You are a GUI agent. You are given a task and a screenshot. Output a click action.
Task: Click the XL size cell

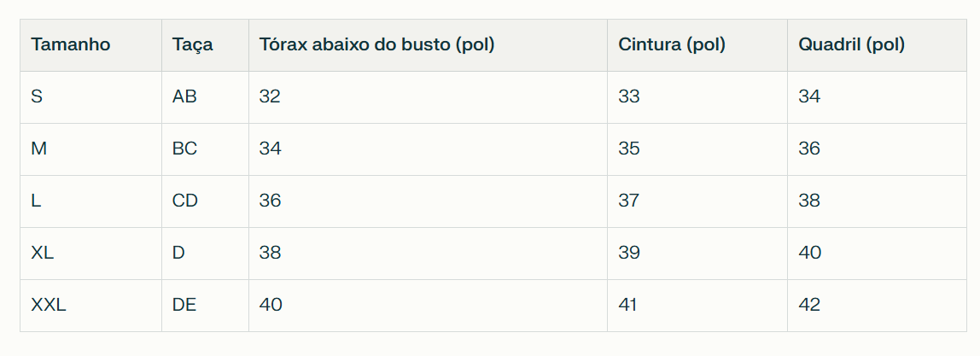[43, 253]
